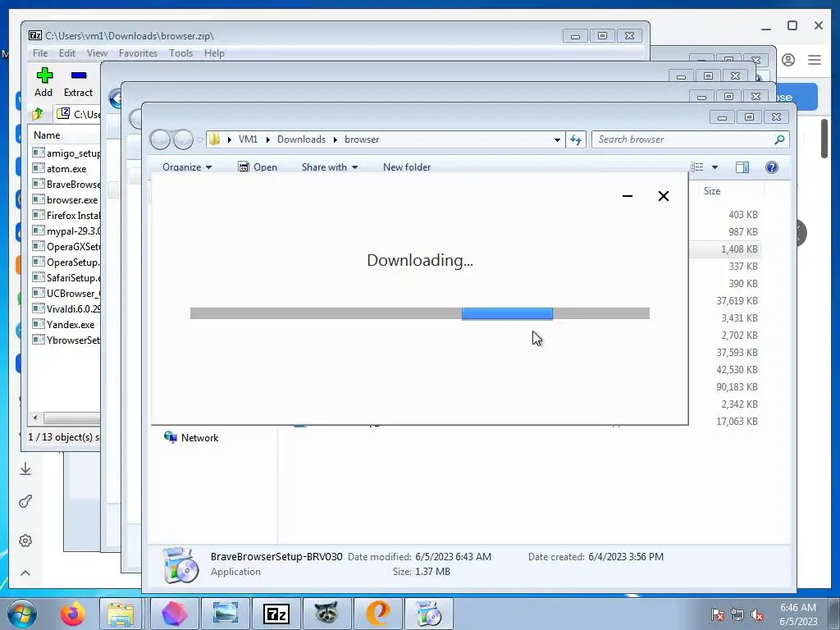The width and height of the screenshot is (840, 630).
Task: Click the browser downloads sidebar icon
Action: (25, 468)
